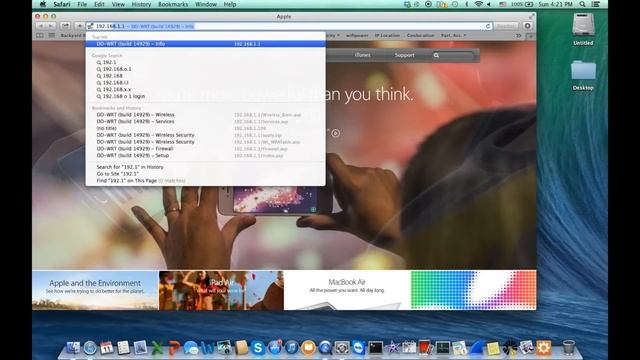The image size is (640, 360).
Task: Open the Trash in the dock
Action: pyautogui.click(x=569, y=348)
